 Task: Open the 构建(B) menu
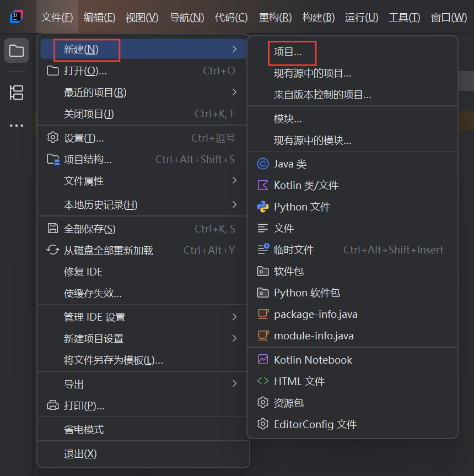319,17
